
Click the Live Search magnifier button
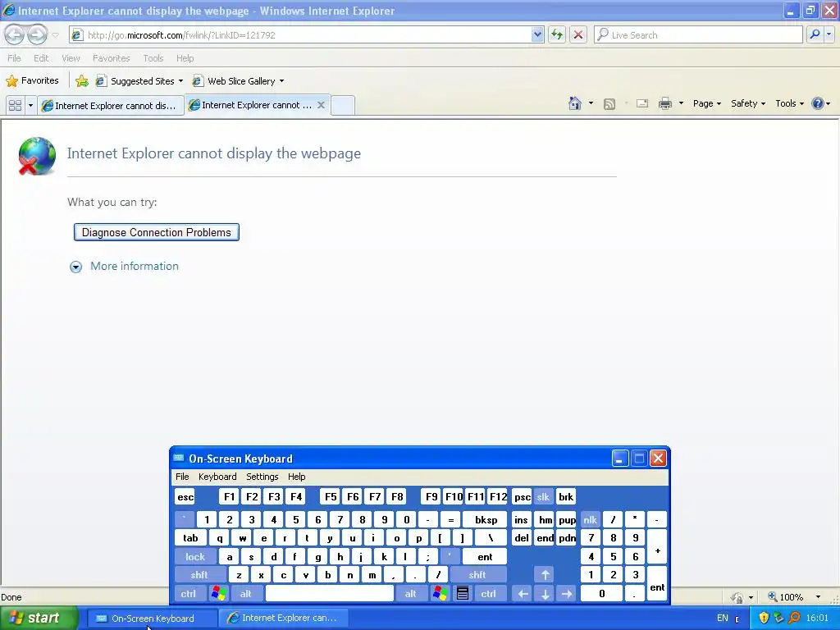click(x=815, y=34)
